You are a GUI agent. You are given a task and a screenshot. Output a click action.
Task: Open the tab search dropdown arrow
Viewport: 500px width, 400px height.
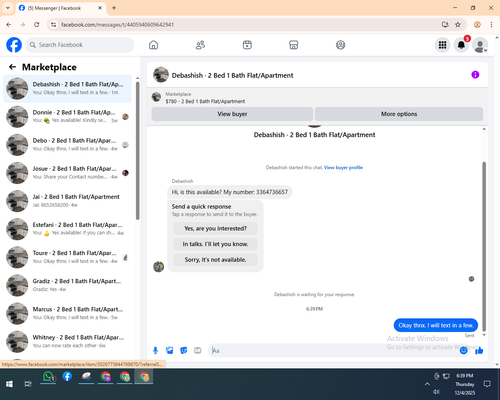pos(8,8)
